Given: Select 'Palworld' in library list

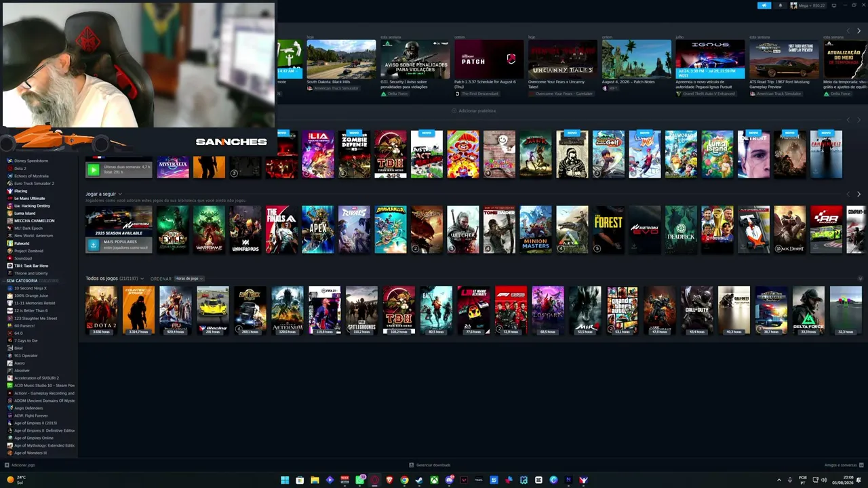Looking at the screenshot, I should [x=22, y=243].
